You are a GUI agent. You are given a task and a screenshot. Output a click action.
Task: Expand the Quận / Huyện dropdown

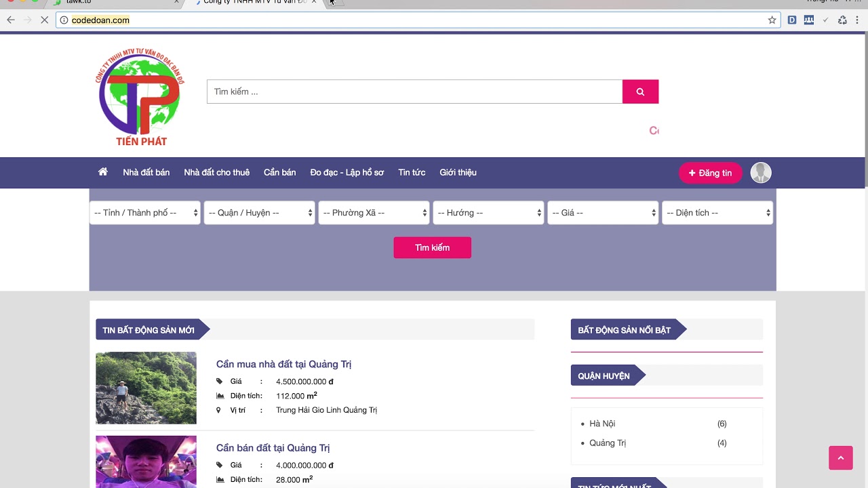pyautogui.click(x=260, y=213)
